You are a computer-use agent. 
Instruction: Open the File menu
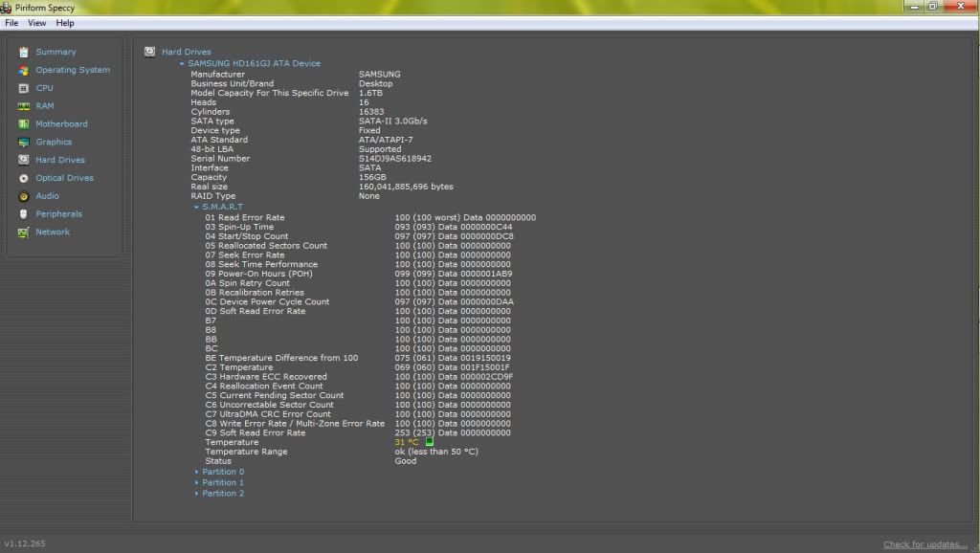tap(11, 23)
